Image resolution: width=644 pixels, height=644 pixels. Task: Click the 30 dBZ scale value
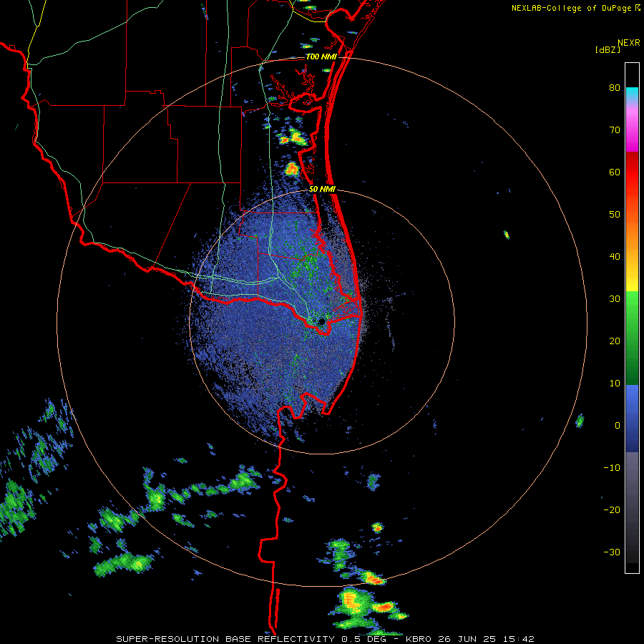pos(615,298)
